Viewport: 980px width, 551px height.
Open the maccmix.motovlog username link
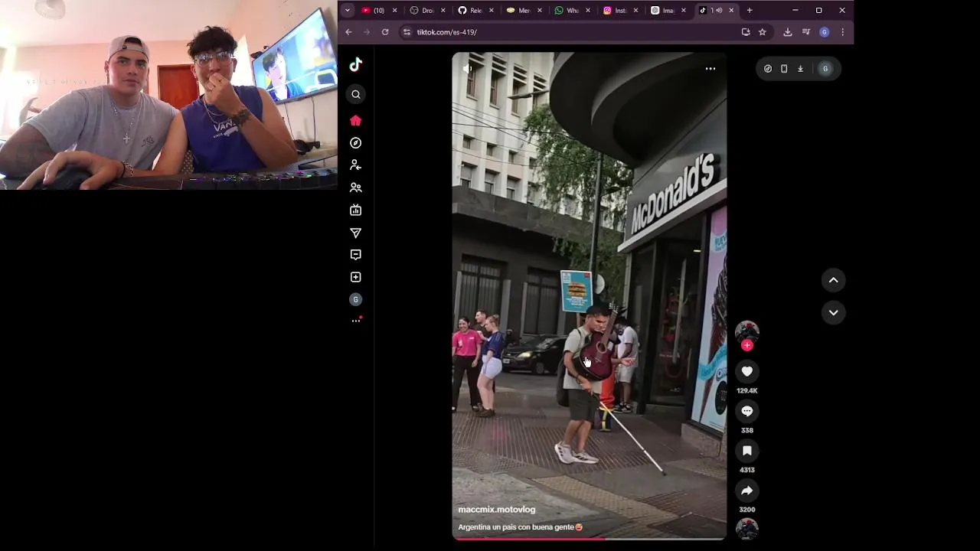pyautogui.click(x=497, y=510)
